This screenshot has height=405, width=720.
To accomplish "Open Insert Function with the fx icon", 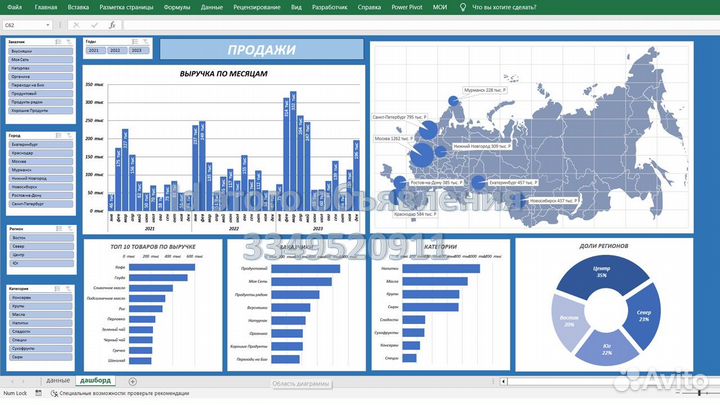I will tap(112, 25).
